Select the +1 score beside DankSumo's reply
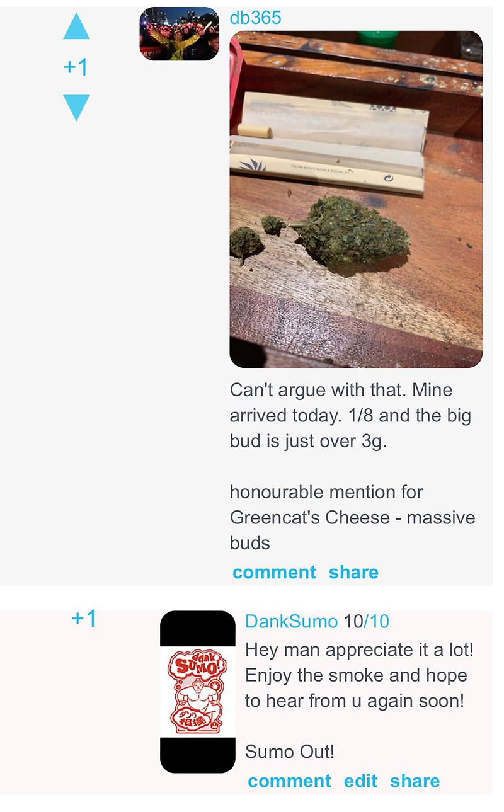The height and width of the screenshot is (812, 504). click(x=84, y=619)
